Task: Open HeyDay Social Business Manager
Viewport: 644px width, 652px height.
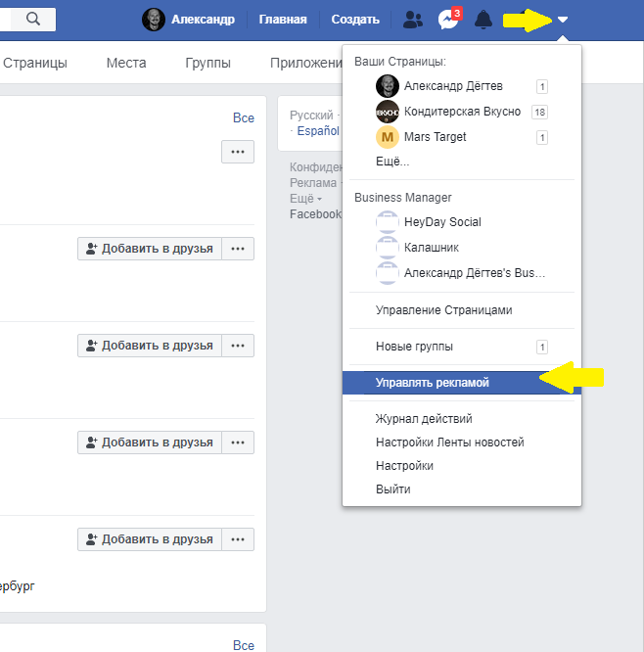Action: point(462,222)
